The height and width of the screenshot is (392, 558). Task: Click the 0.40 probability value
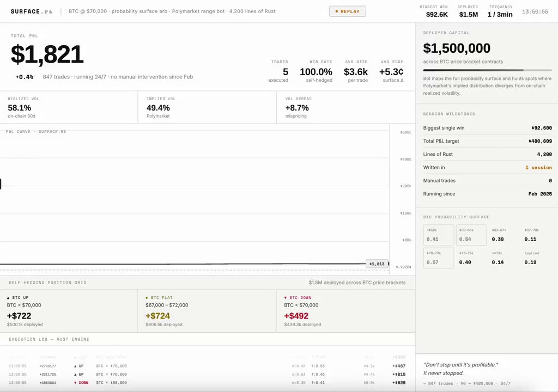465,262
